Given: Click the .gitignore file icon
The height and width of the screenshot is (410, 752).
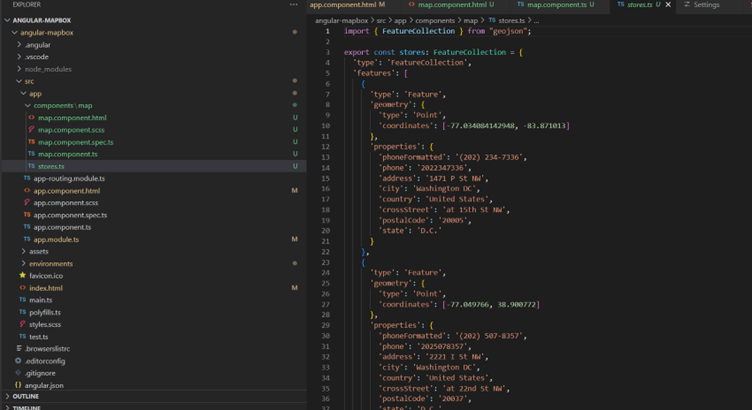Looking at the screenshot, I should tap(18, 373).
